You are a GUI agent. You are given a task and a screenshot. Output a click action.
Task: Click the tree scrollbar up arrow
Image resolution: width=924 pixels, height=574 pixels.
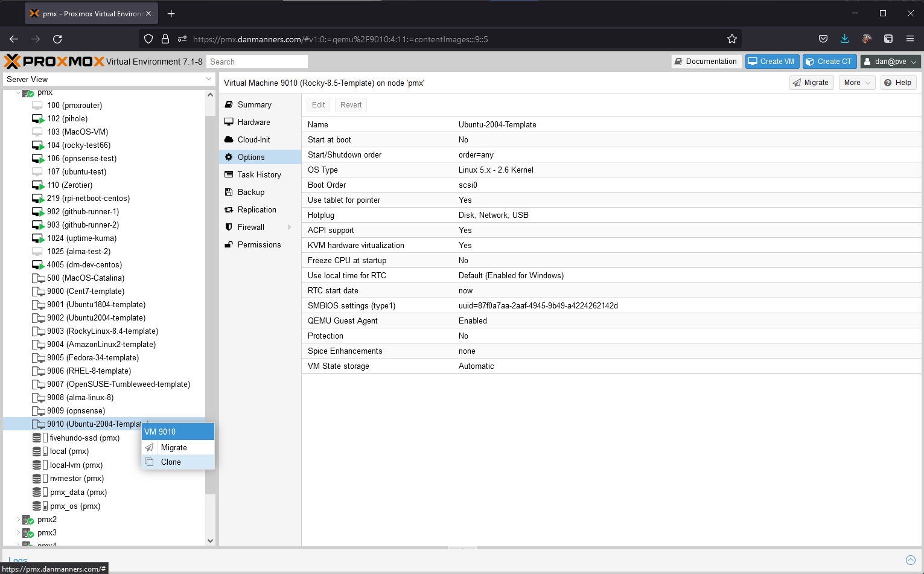tap(210, 95)
